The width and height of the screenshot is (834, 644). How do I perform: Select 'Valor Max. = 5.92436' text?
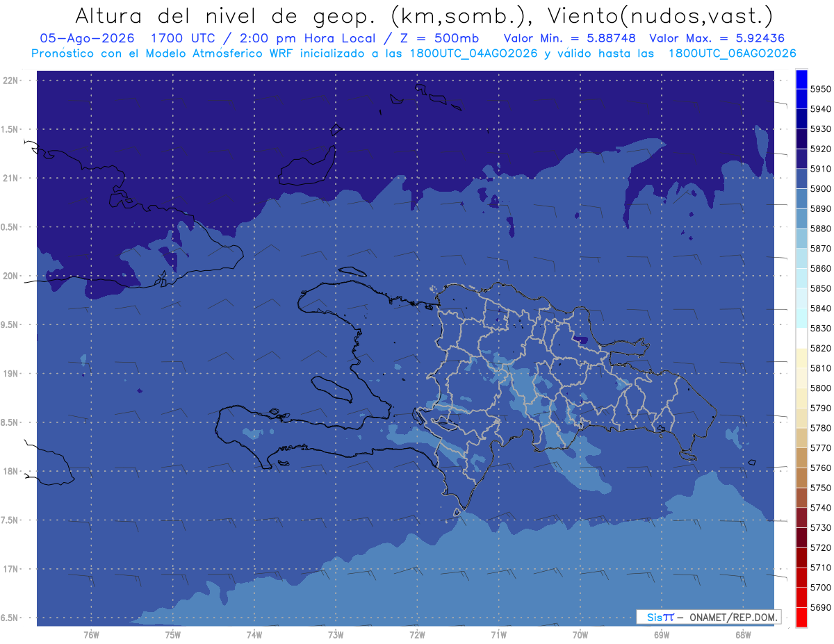tap(717, 38)
